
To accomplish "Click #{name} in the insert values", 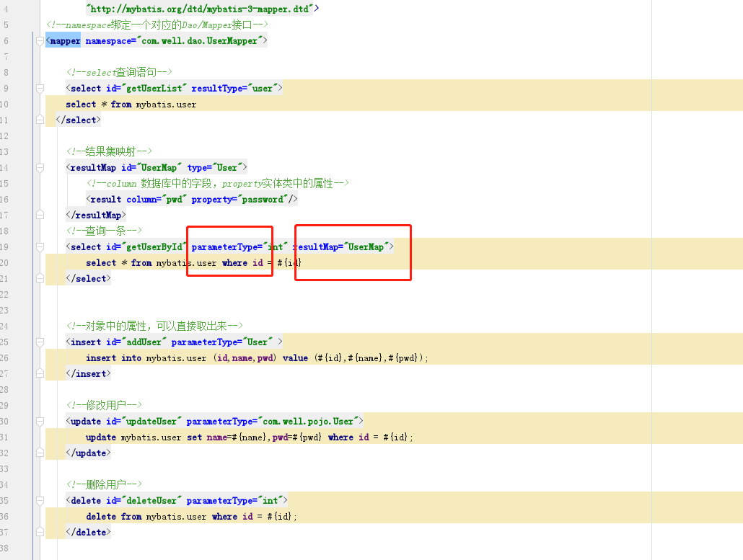I will coord(365,358).
